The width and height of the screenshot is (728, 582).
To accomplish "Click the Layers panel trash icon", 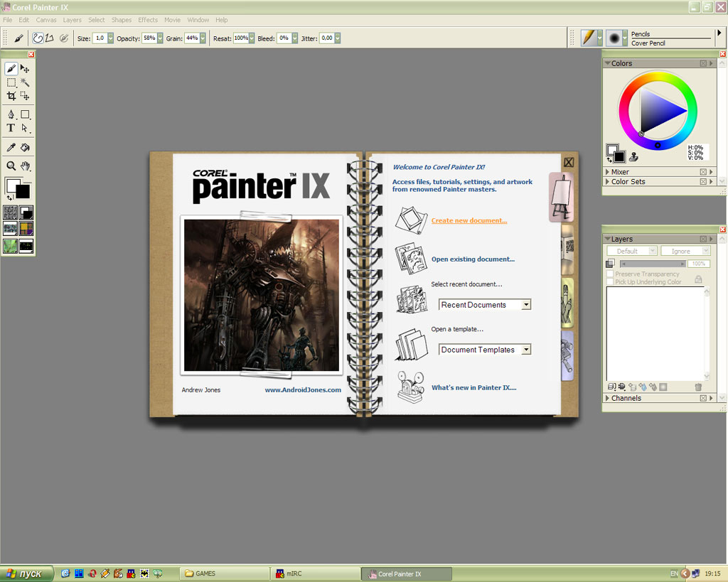I will [698, 387].
